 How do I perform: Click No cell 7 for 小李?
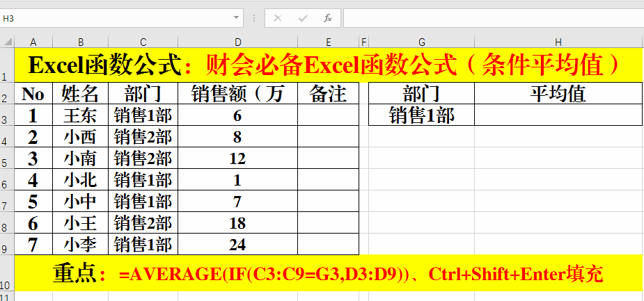(33, 244)
